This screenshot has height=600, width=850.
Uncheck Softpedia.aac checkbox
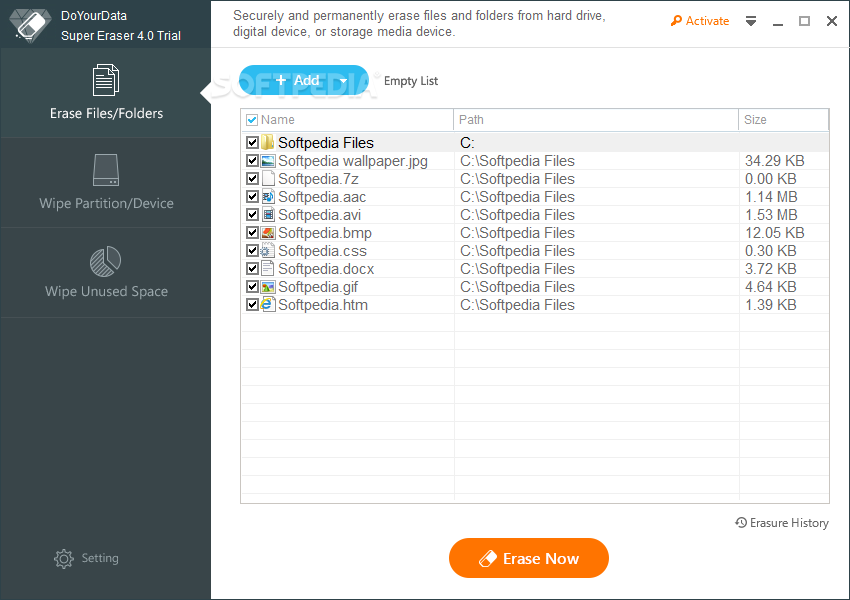coord(252,196)
